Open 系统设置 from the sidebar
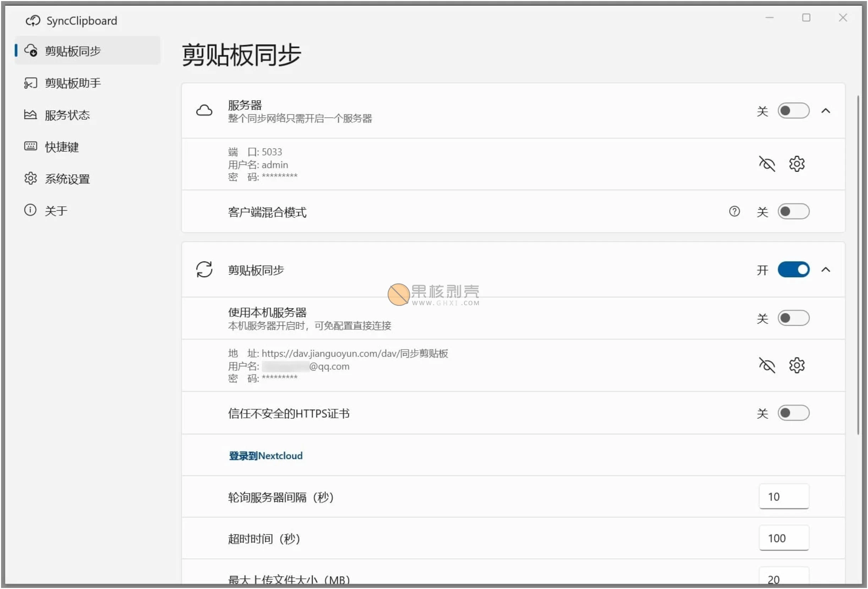 (x=68, y=179)
